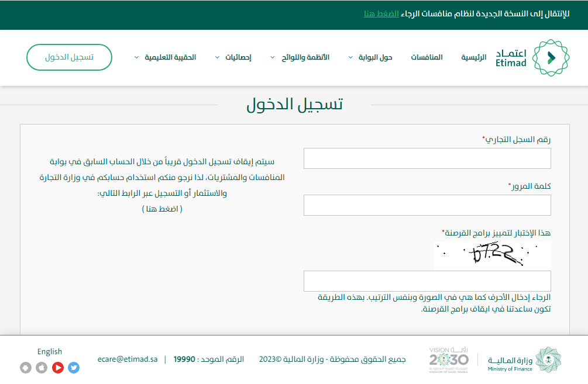Viewport: 588px width, 384px height.
Task: Click the Android app icon
Action: coord(25,368)
